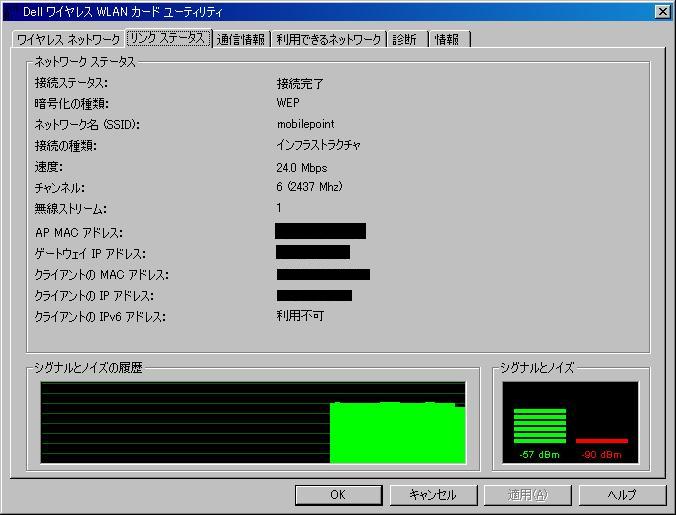Click the インフラストラクチャ connection type value
The height and width of the screenshot is (515, 676).
pos(318,145)
